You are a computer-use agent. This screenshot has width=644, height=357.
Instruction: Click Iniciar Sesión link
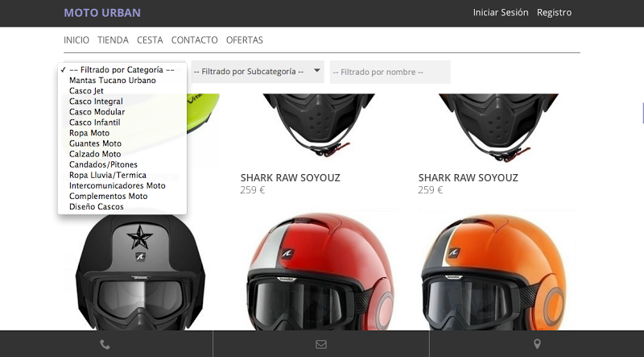[x=501, y=12]
